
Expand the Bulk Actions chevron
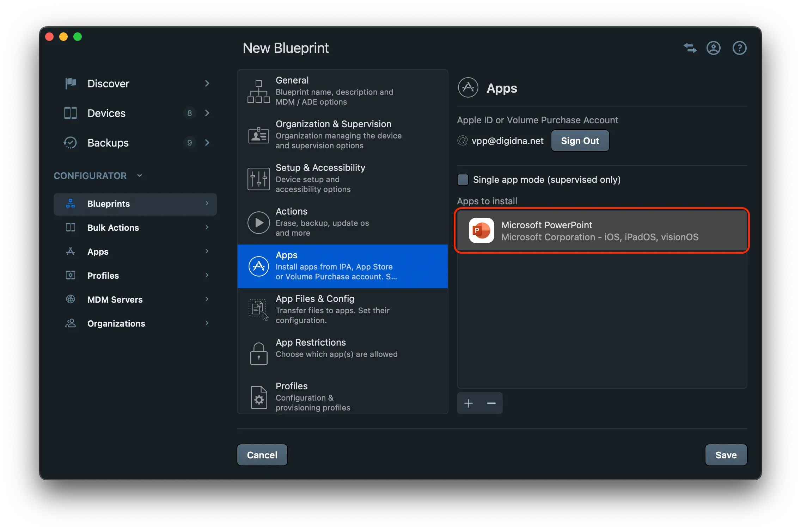pyautogui.click(x=207, y=227)
